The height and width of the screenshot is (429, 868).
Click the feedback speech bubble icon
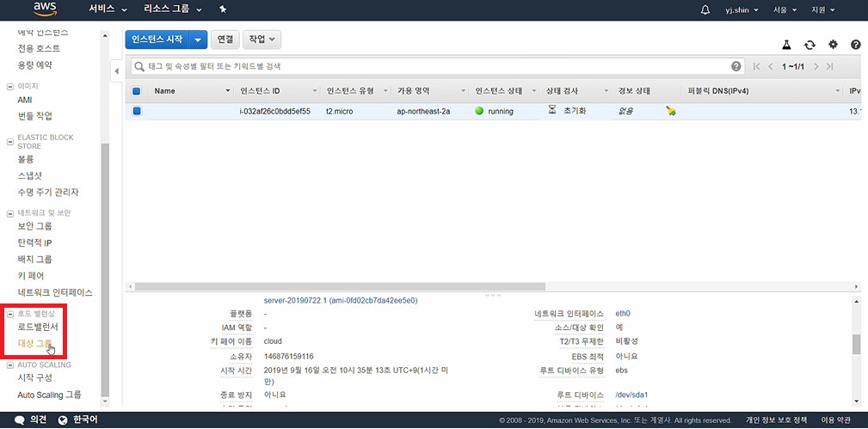[x=20, y=420]
